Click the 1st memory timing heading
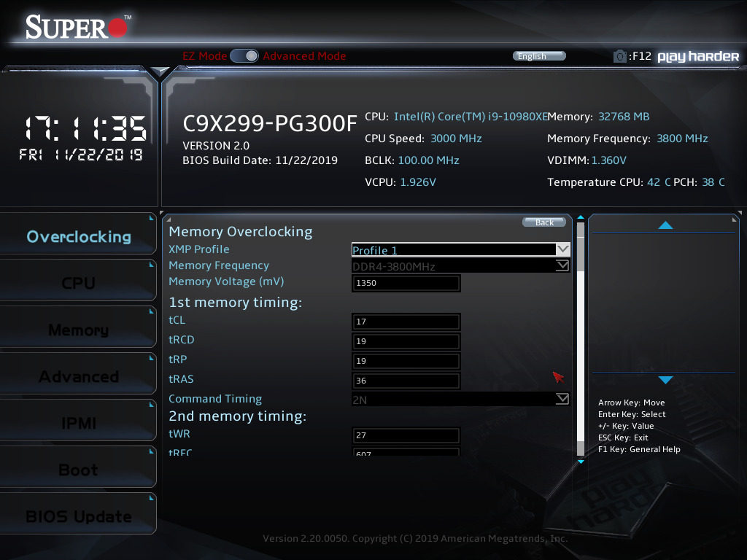The image size is (747, 560). [236, 303]
